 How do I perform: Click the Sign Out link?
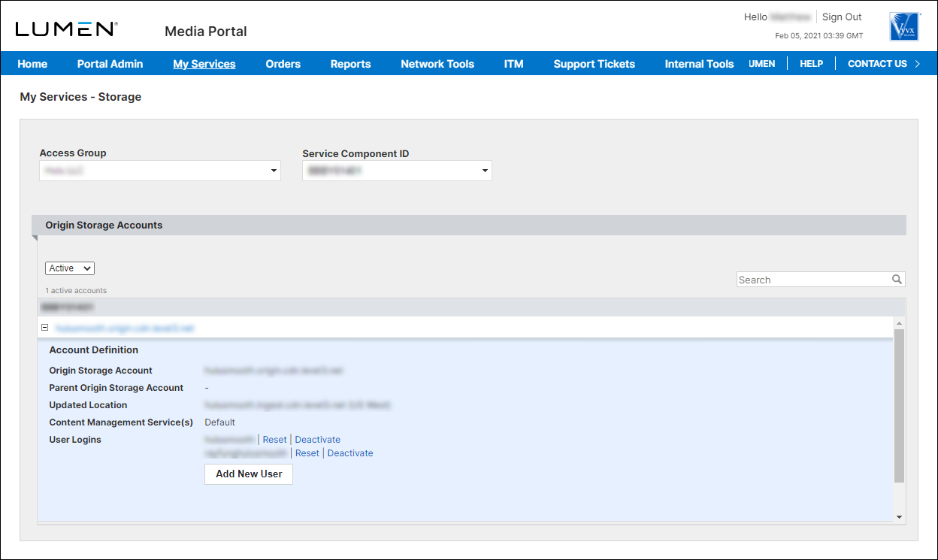[842, 17]
